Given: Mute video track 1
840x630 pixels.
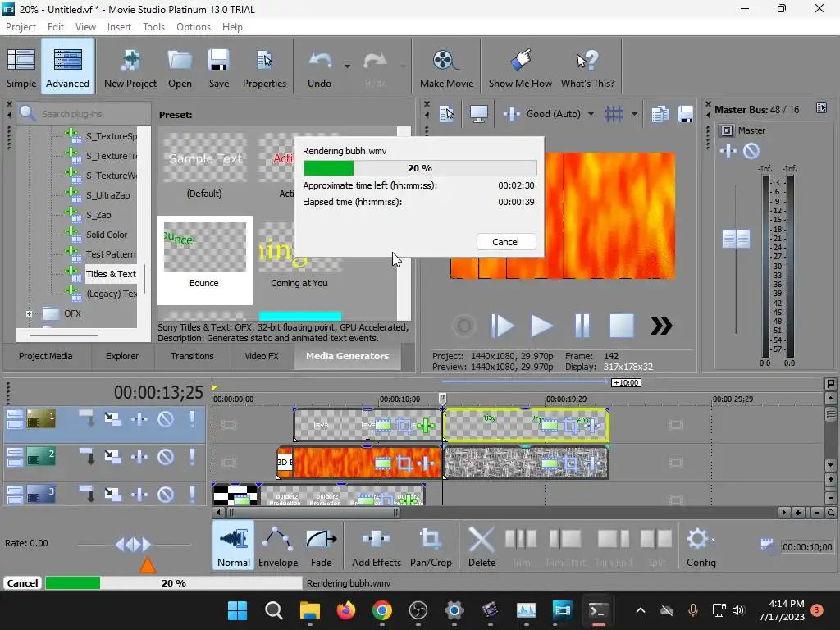Looking at the screenshot, I should click(166, 418).
